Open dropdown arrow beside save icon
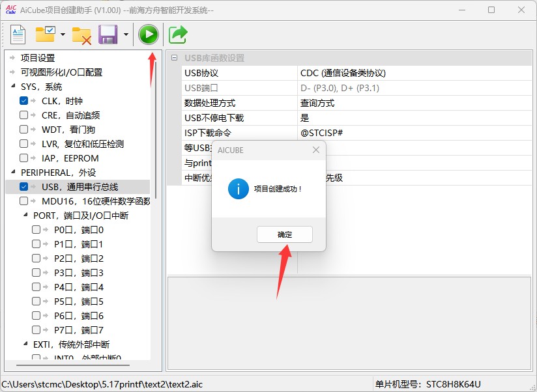537x392 pixels. 126,35
